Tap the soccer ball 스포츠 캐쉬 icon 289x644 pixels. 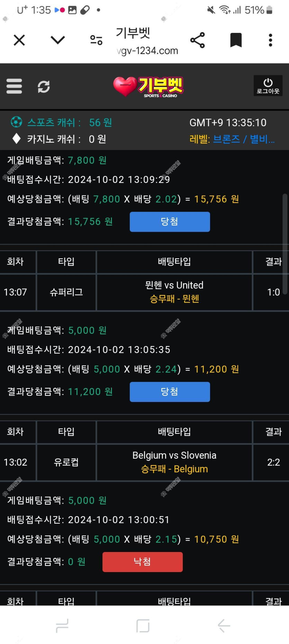pyautogui.click(x=16, y=122)
